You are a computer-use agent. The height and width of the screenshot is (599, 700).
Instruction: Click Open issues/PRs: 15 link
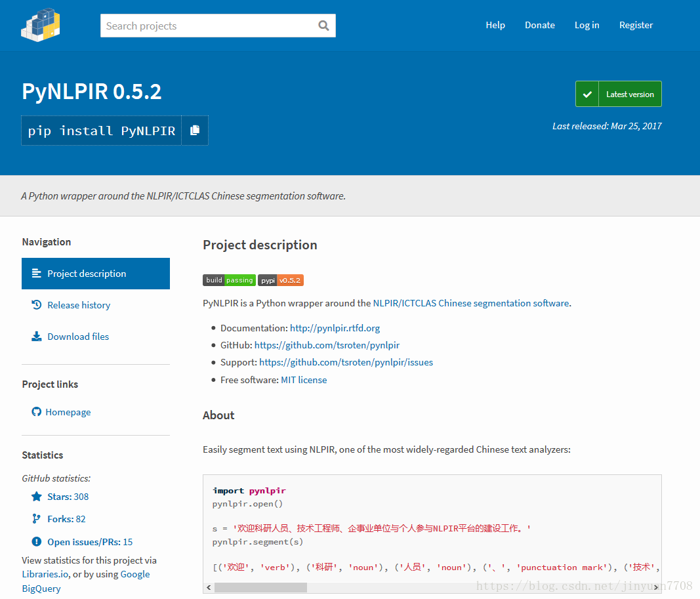(x=90, y=542)
